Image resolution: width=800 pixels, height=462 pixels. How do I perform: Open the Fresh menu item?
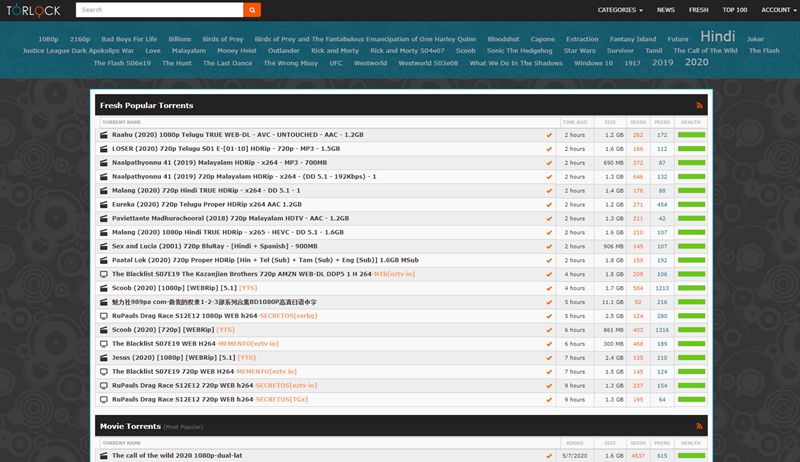[698, 10]
